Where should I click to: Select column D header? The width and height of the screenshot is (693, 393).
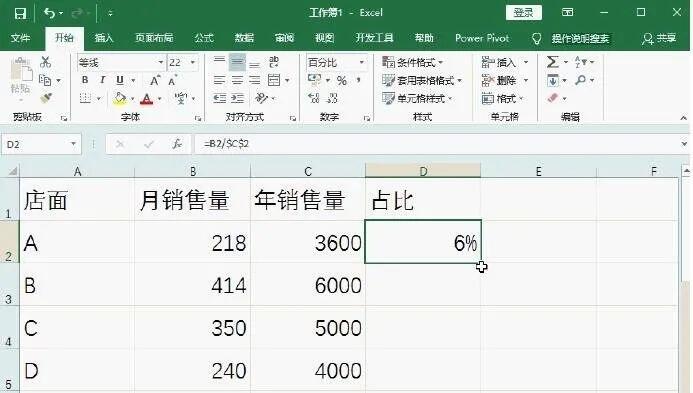[423, 172]
